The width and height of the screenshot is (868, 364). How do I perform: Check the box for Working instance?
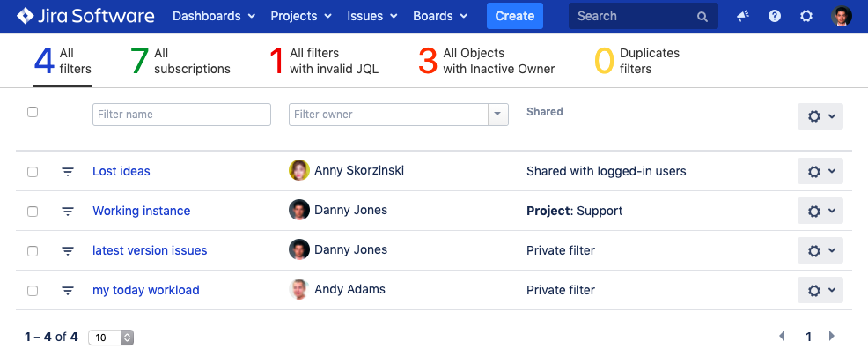click(x=33, y=212)
